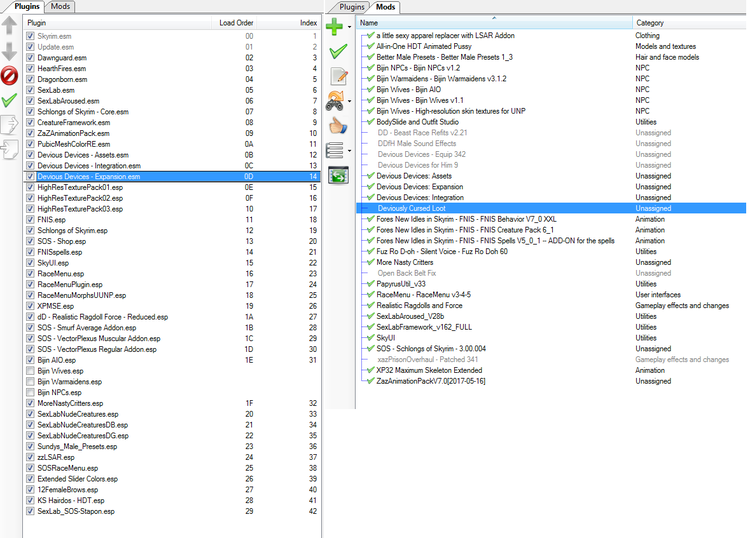Select the Devious Devices - Equip 342 mod
Image resolution: width=750 pixels, height=538 pixels.
[x=421, y=154]
